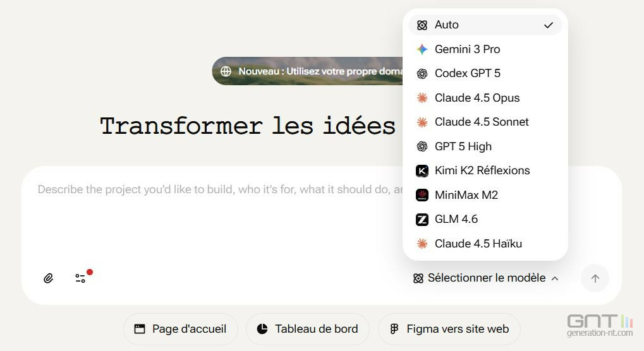This screenshot has height=351, width=644.
Task: Choose Claude 4.5 Opus model
Action: click(x=477, y=98)
